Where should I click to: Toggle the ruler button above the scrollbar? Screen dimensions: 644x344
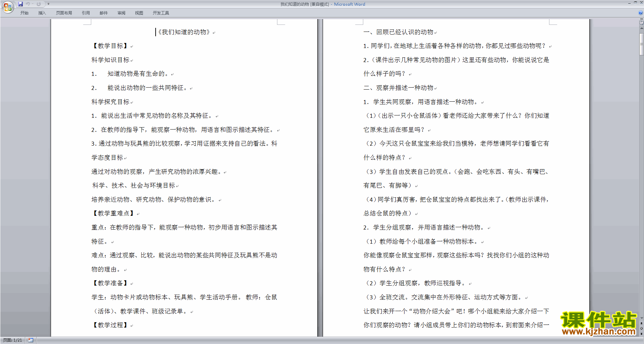tap(641, 23)
